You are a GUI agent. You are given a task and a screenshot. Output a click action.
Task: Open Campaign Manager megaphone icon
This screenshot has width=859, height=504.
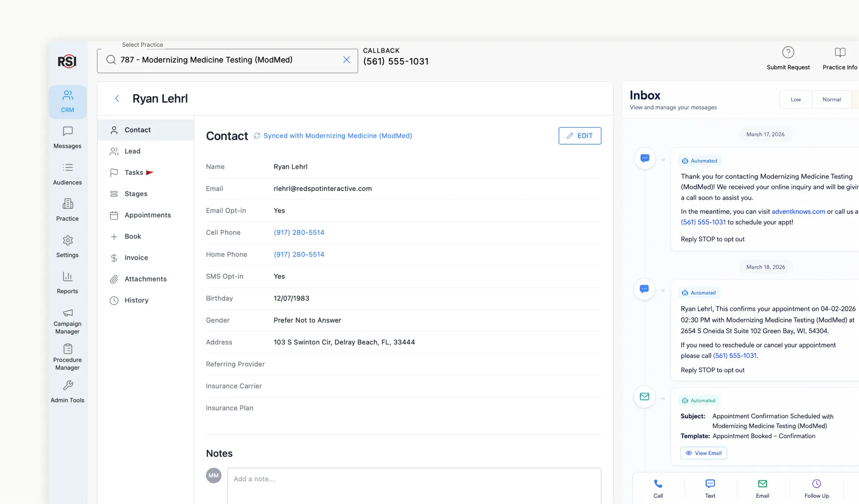[67, 313]
